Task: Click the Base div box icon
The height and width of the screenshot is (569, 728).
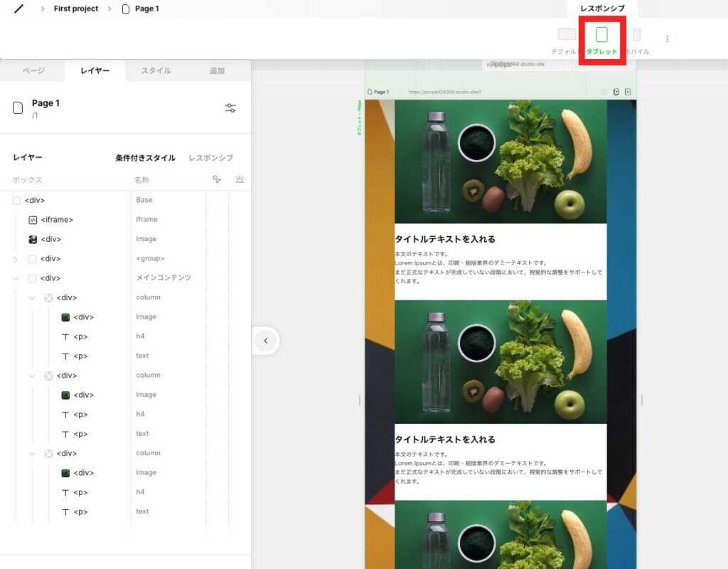Action: pyautogui.click(x=17, y=201)
